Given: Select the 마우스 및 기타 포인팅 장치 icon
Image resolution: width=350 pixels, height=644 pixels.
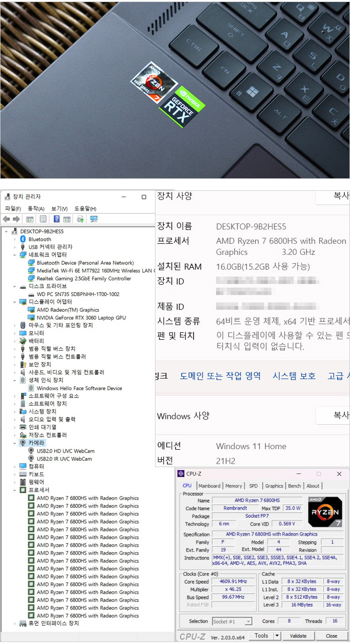Looking at the screenshot, I should click(22, 325).
